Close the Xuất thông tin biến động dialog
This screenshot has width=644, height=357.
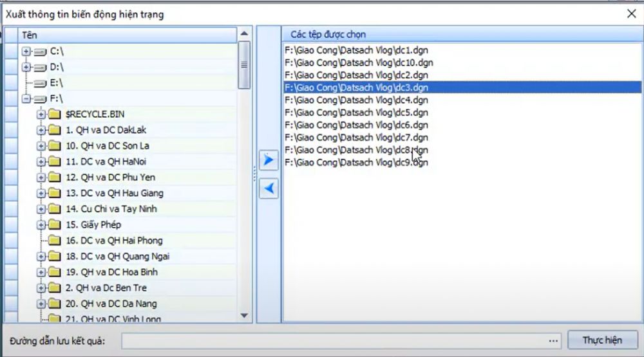[x=631, y=14]
